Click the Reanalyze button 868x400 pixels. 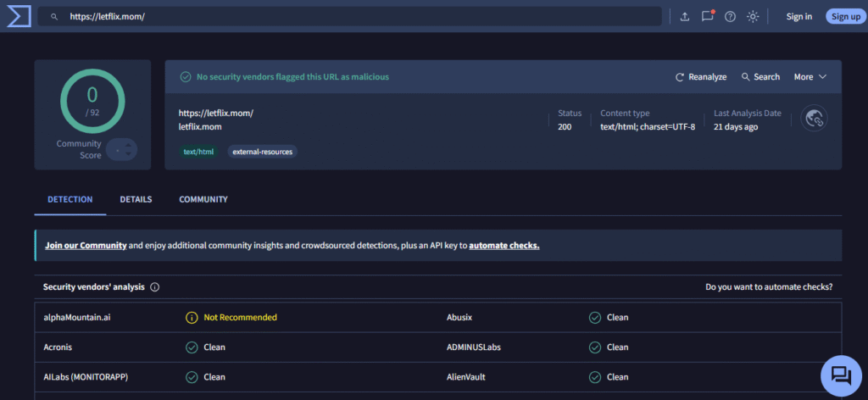(x=701, y=77)
